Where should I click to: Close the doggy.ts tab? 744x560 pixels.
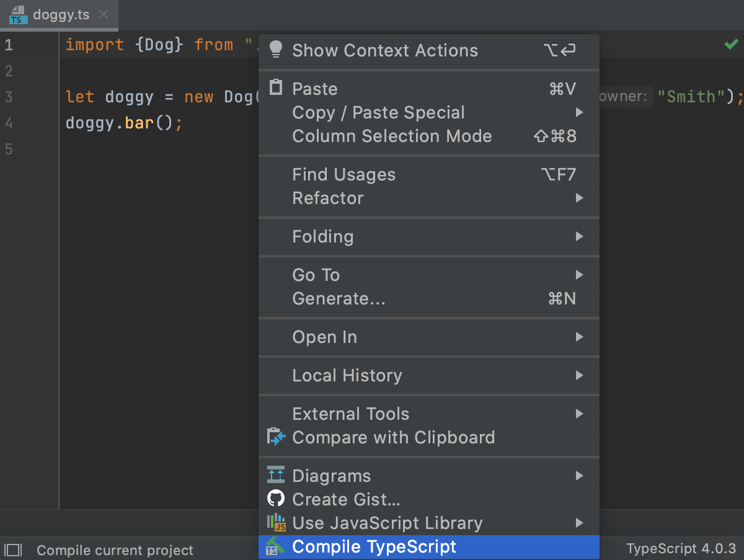tap(104, 15)
